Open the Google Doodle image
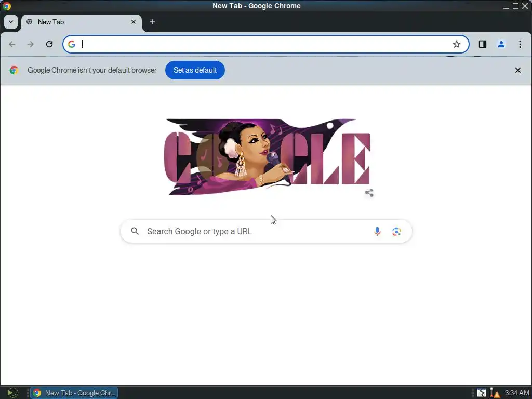 click(x=267, y=157)
